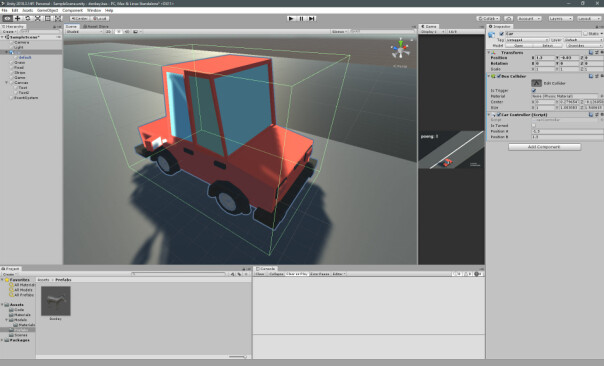The height and width of the screenshot is (366, 604).
Task: Select the Rotate tool
Action: [27, 18]
